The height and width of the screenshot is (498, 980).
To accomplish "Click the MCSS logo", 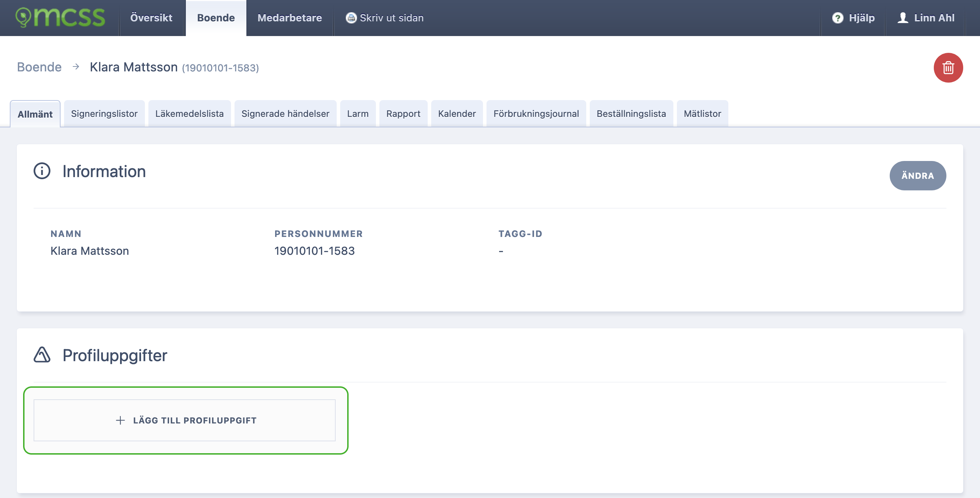I will (60, 17).
